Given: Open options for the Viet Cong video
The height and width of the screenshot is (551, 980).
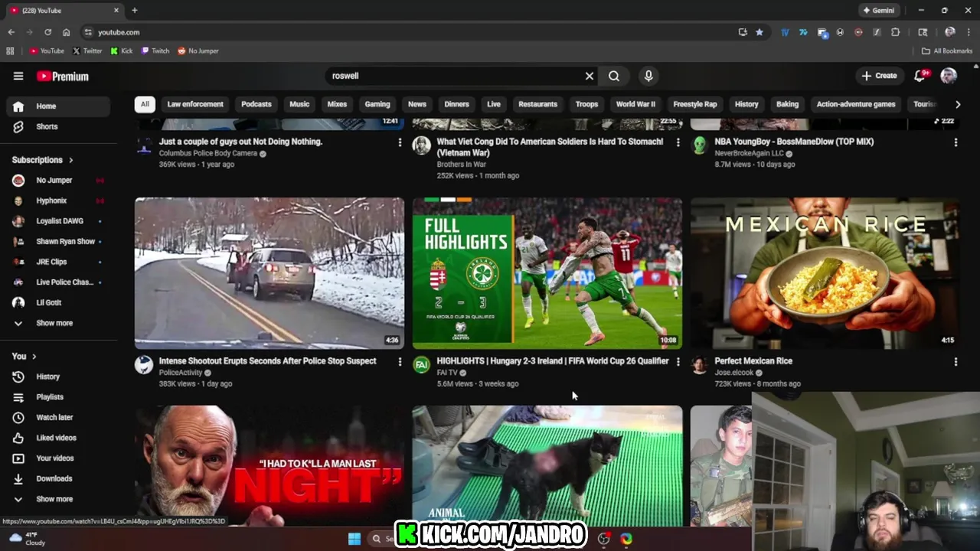Looking at the screenshot, I should click(x=678, y=142).
